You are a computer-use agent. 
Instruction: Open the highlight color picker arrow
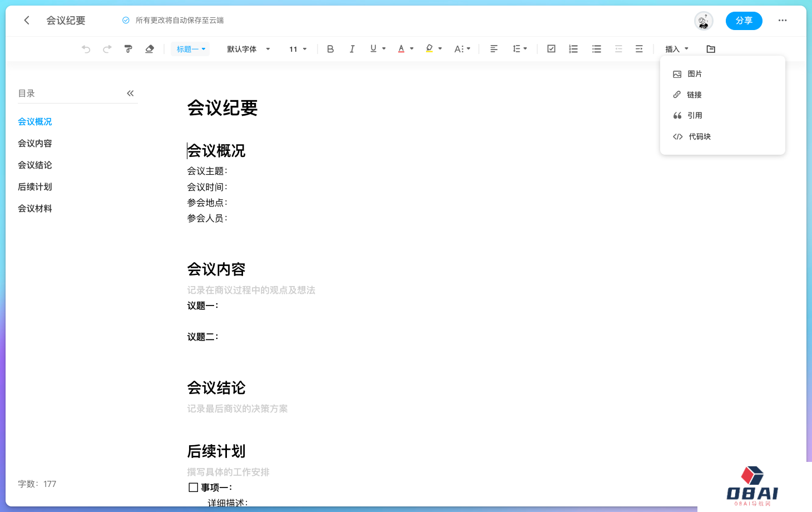pyautogui.click(x=440, y=49)
